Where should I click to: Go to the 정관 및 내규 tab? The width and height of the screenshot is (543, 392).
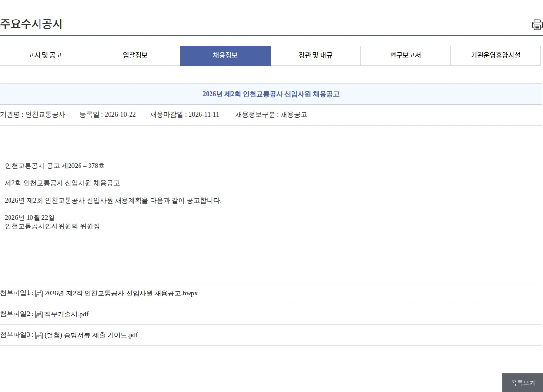pyautogui.click(x=315, y=55)
